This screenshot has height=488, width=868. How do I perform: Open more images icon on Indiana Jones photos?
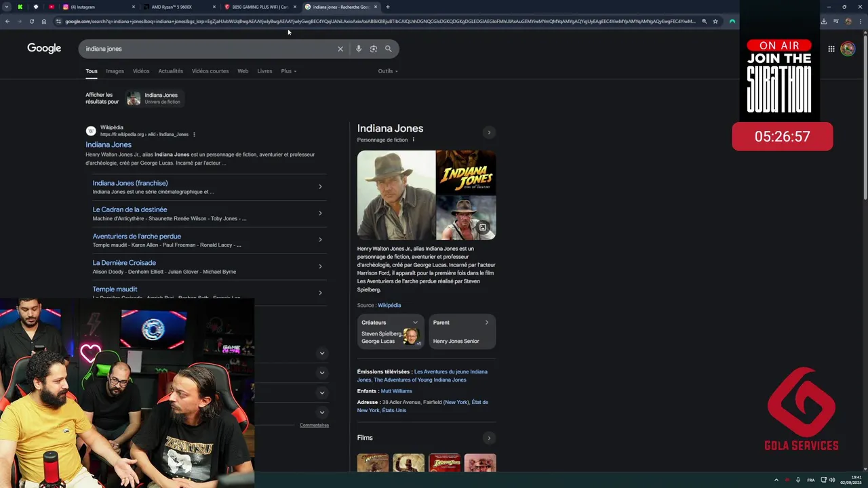(x=482, y=228)
